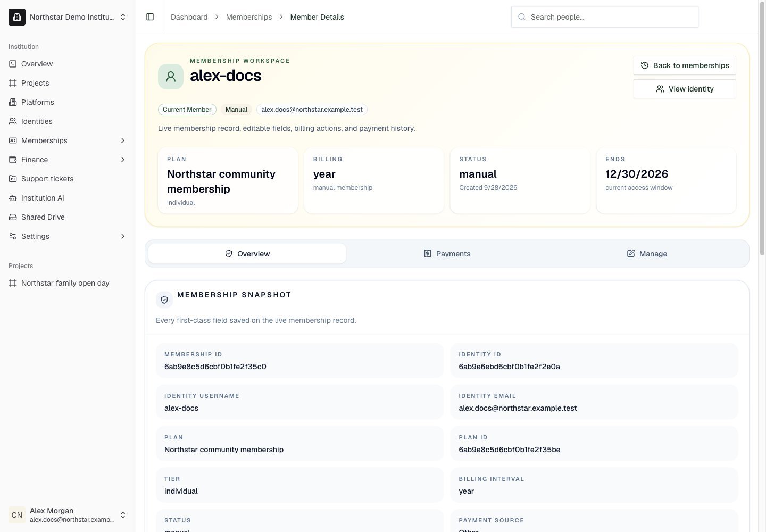The image size is (766, 532).
Task: Click the alex.docs@northstar.example.test email badge
Action: pyautogui.click(x=312, y=110)
